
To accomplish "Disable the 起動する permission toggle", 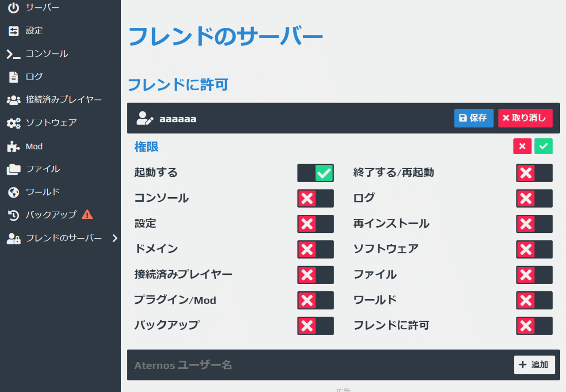I will [315, 173].
